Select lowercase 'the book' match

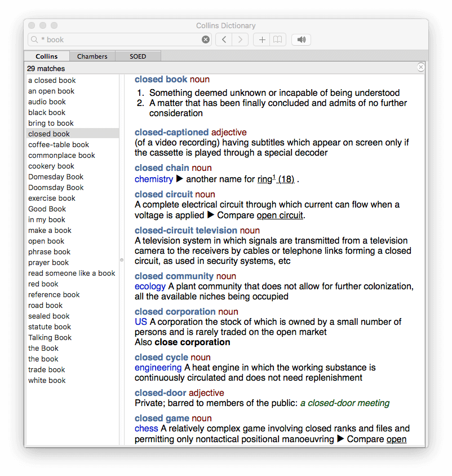pos(73,359)
